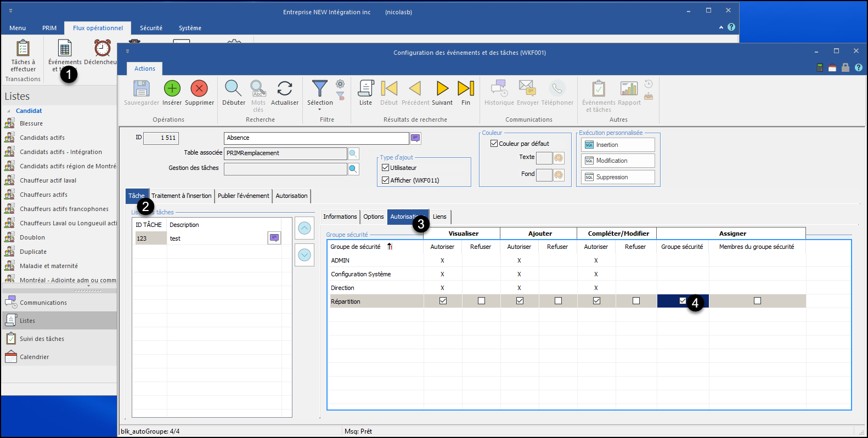The width and height of the screenshot is (868, 438).
Task: Open the Liste results icon
Action: (x=365, y=89)
